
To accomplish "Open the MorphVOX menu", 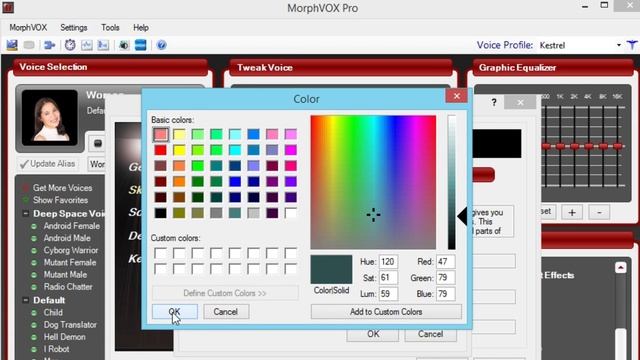I will click(x=28, y=28).
